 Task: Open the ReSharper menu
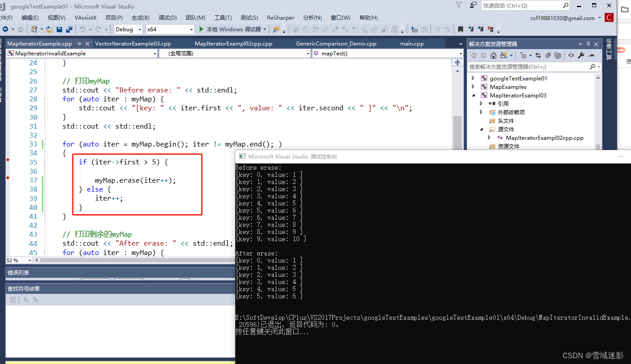pyautogui.click(x=280, y=18)
